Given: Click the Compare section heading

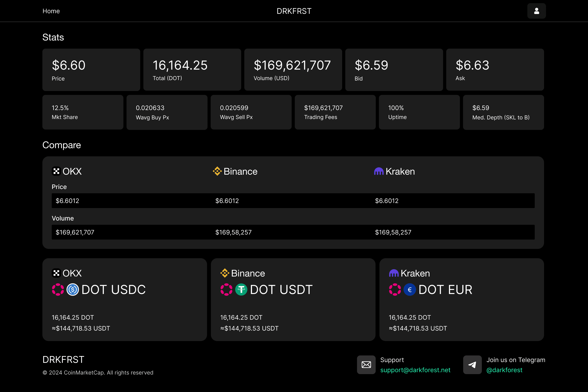Looking at the screenshot, I should [x=61, y=145].
